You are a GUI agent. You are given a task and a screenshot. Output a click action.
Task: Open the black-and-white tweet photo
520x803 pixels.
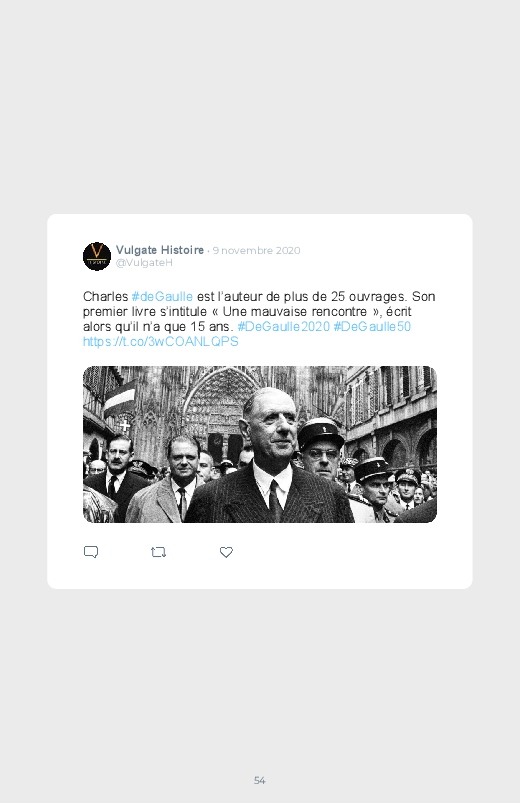pos(260,445)
